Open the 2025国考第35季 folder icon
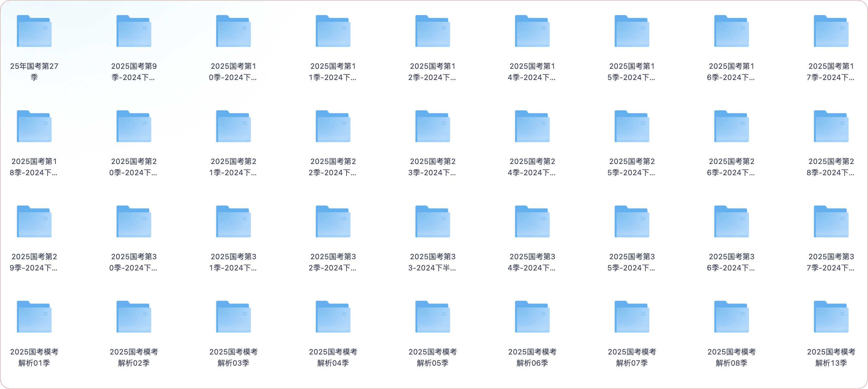 pos(632,222)
